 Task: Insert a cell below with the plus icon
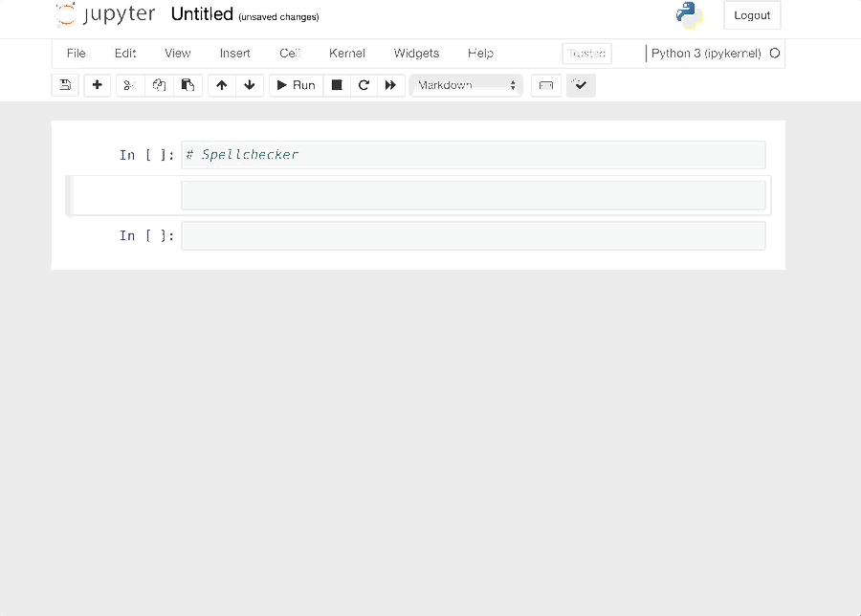(x=98, y=85)
